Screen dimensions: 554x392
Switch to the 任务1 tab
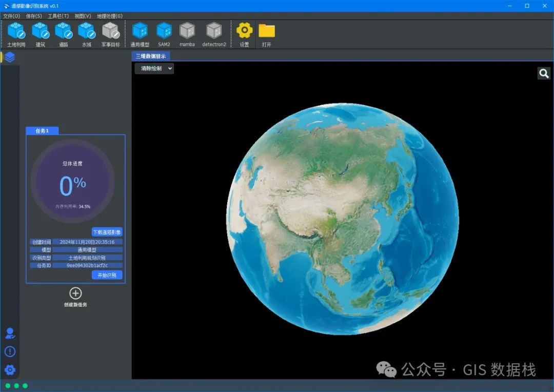pos(42,131)
